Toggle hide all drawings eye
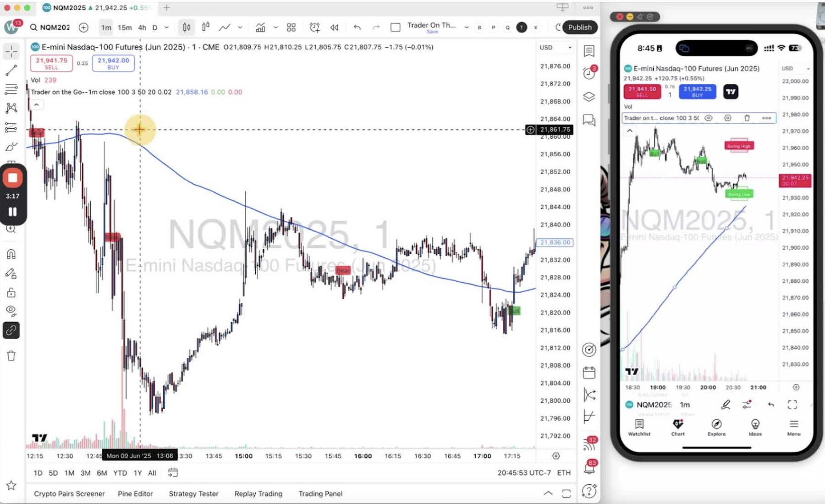Viewport: 825px width, 504px height. [x=11, y=311]
